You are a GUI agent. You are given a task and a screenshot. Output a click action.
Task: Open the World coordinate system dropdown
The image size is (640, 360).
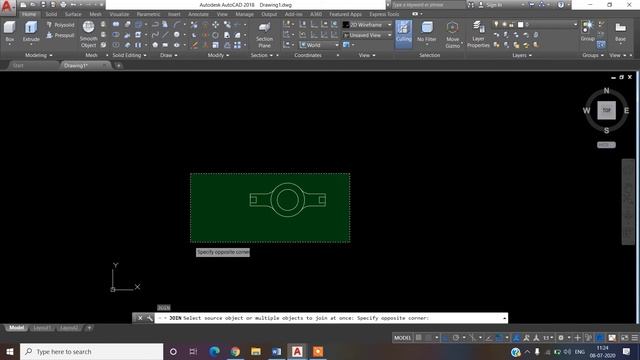click(x=319, y=45)
